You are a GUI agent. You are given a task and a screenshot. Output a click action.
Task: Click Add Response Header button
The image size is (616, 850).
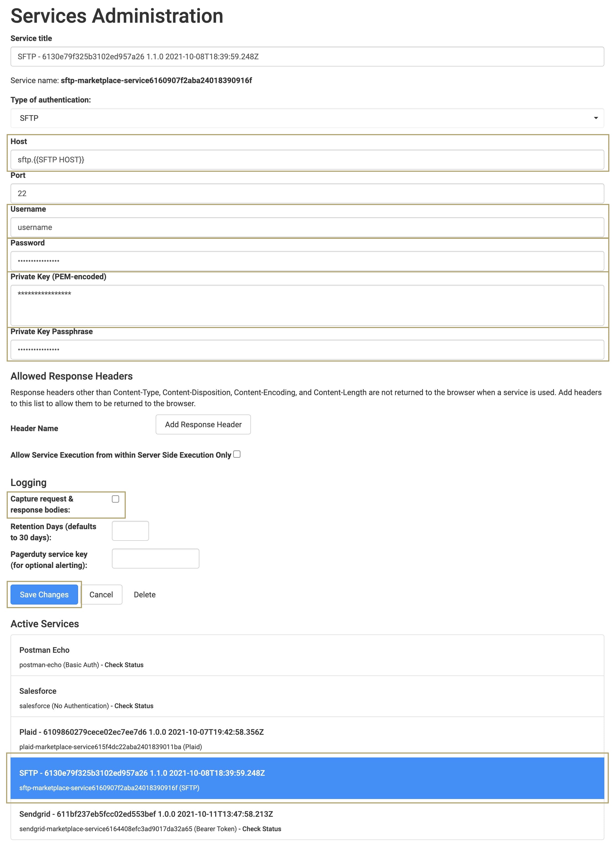click(203, 424)
